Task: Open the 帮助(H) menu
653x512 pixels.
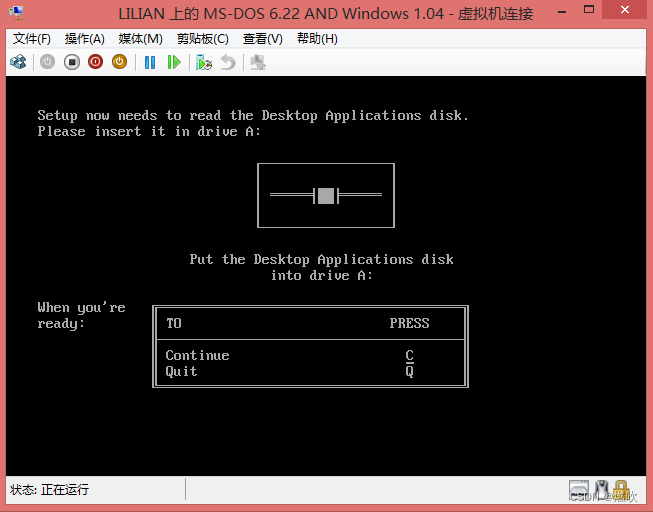Action: pos(317,39)
